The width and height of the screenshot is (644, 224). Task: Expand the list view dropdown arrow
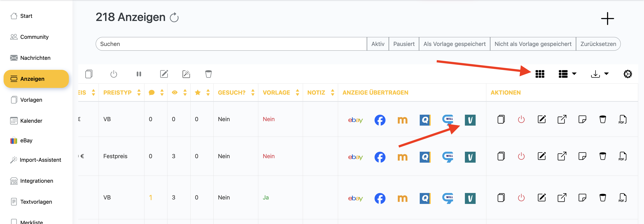pos(574,74)
